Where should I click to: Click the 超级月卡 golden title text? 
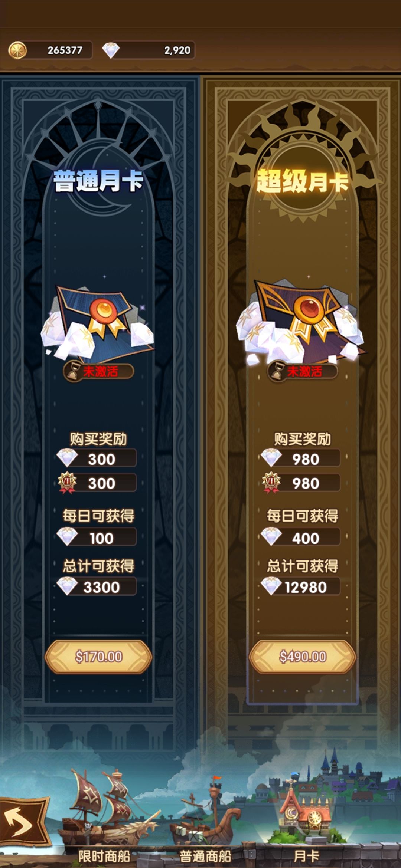click(x=302, y=181)
